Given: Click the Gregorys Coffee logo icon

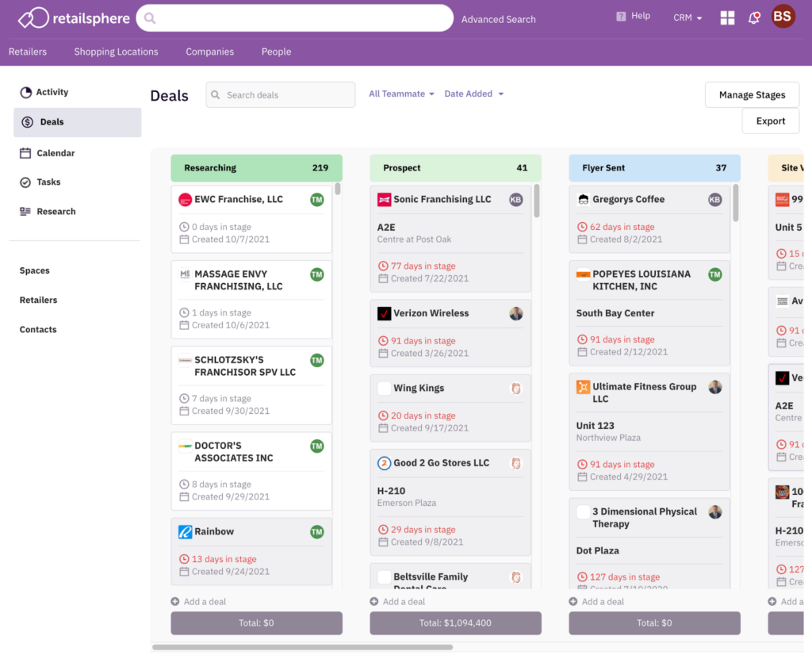Looking at the screenshot, I should pos(583,199).
